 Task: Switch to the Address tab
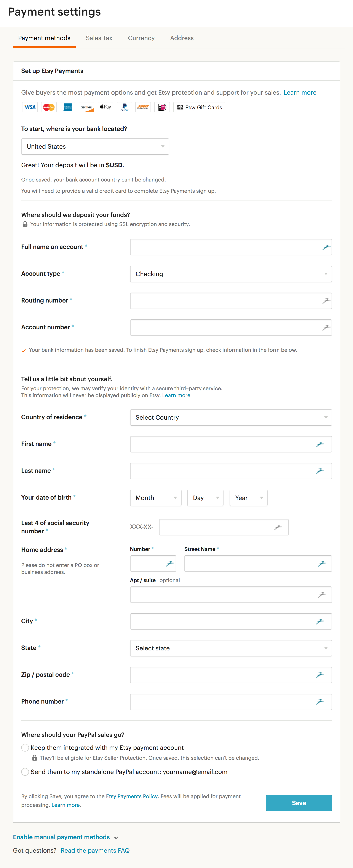click(182, 38)
